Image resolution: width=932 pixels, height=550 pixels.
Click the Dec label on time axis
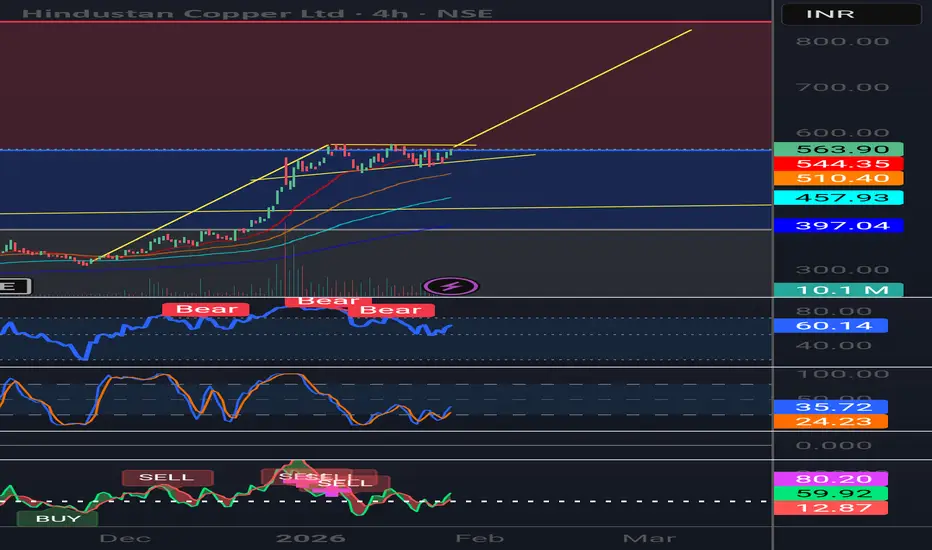(125, 539)
